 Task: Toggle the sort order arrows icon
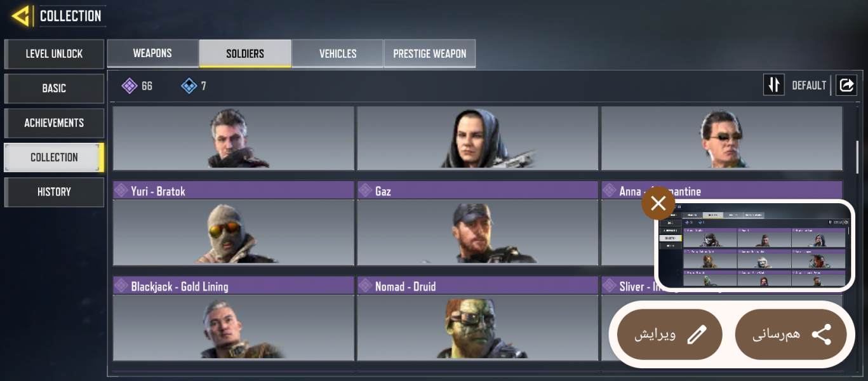coord(774,85)
